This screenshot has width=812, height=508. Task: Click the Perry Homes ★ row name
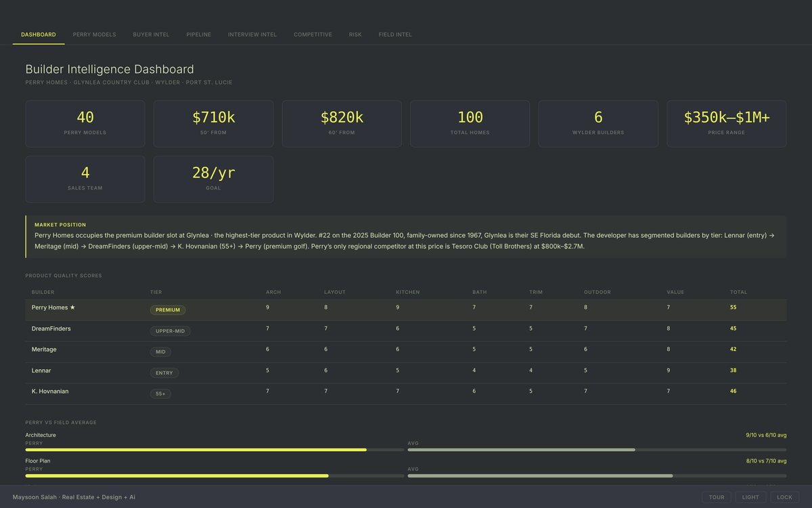click(x=53, y=308)
